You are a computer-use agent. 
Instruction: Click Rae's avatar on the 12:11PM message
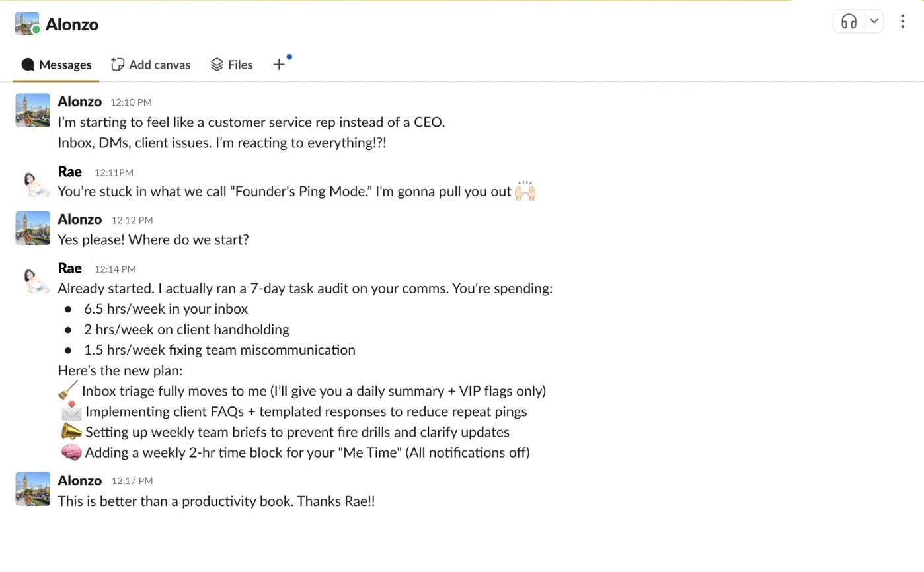(34, 183)
